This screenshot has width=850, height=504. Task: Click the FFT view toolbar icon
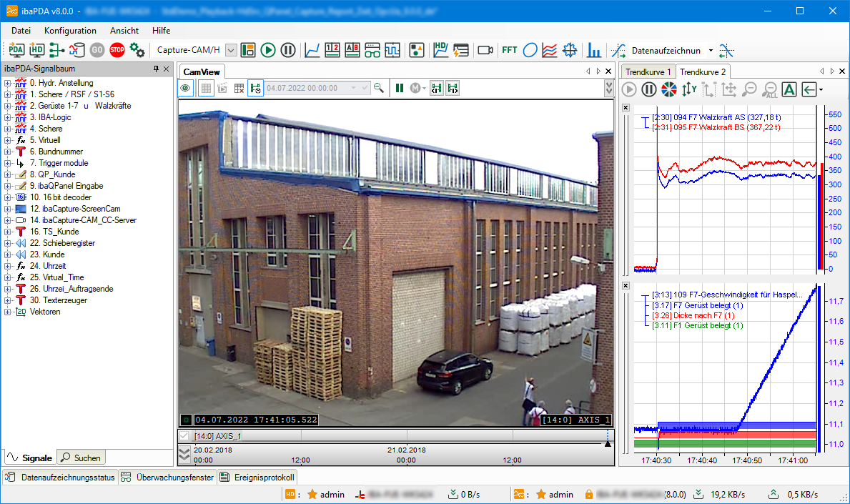pos(510,50)
